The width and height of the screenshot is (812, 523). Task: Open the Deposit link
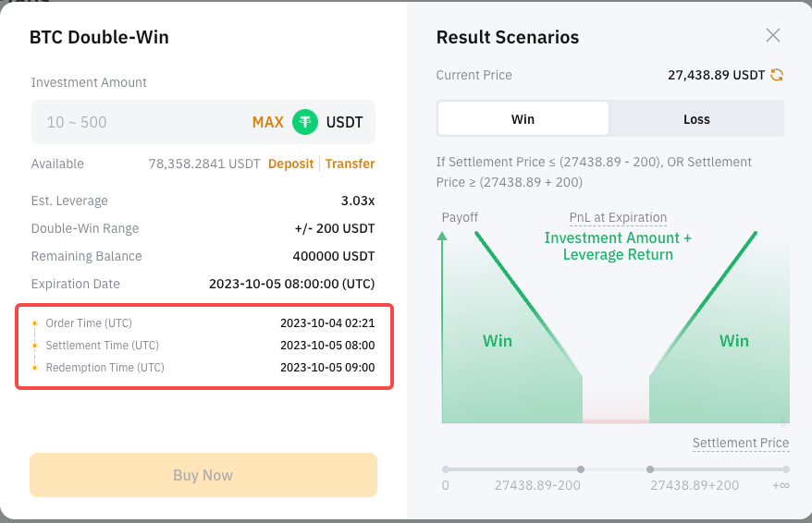coord(290,164)
